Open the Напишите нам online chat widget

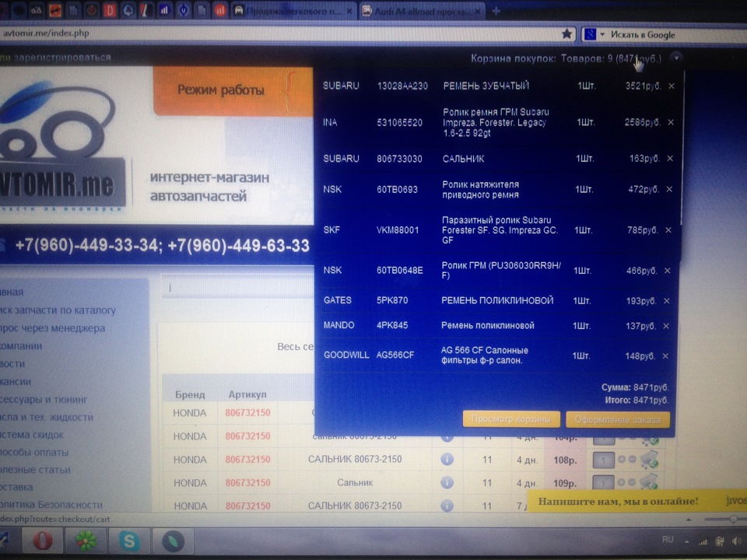pos(637,501)
